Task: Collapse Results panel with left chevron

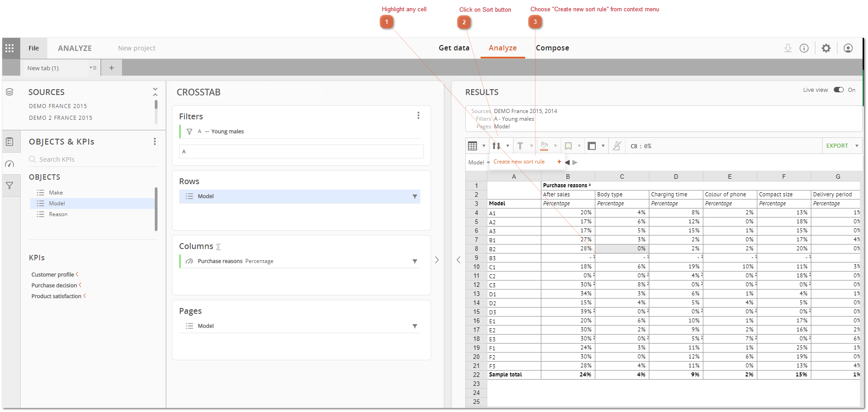Action: 459,260
